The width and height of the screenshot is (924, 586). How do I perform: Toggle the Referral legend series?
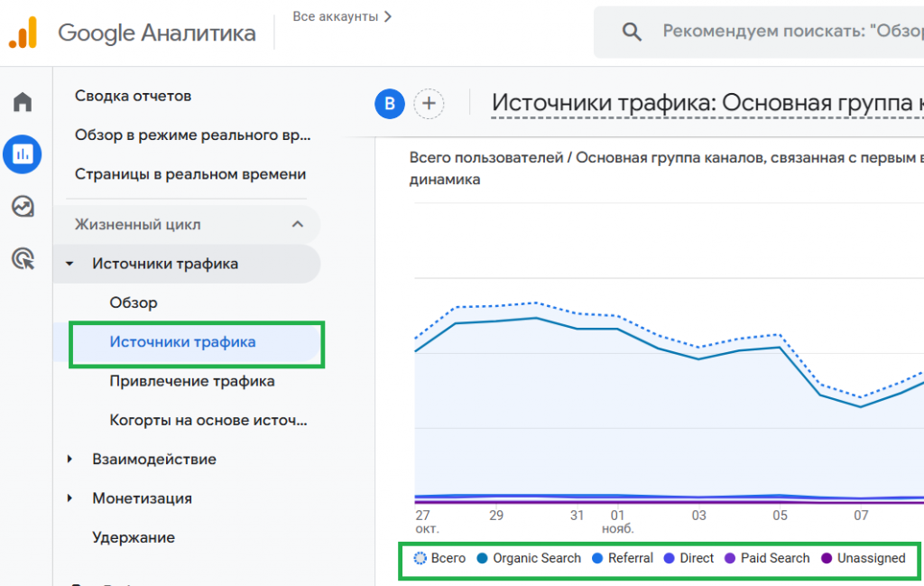point(622,558)
